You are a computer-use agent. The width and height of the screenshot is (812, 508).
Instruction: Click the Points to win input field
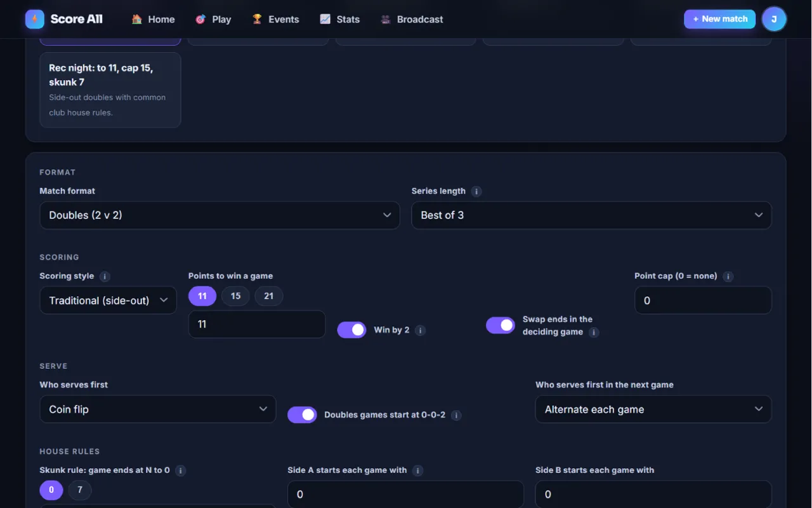(x=257, y=324)
